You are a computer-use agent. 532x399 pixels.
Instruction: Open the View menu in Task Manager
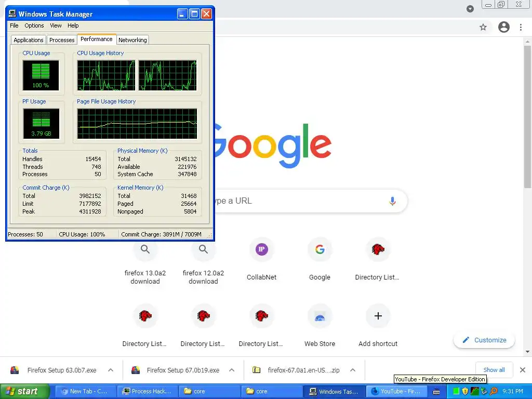click(x=56, y=25)
